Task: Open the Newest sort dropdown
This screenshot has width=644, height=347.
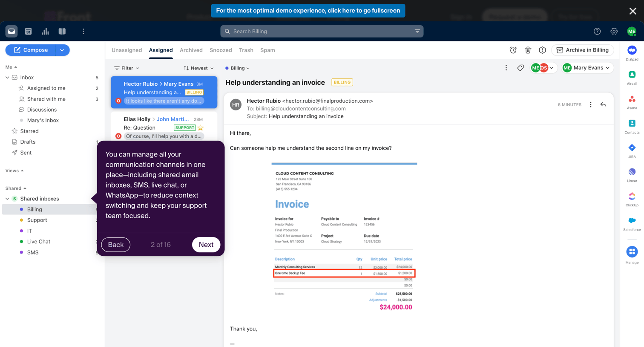Action: (198, 68)
